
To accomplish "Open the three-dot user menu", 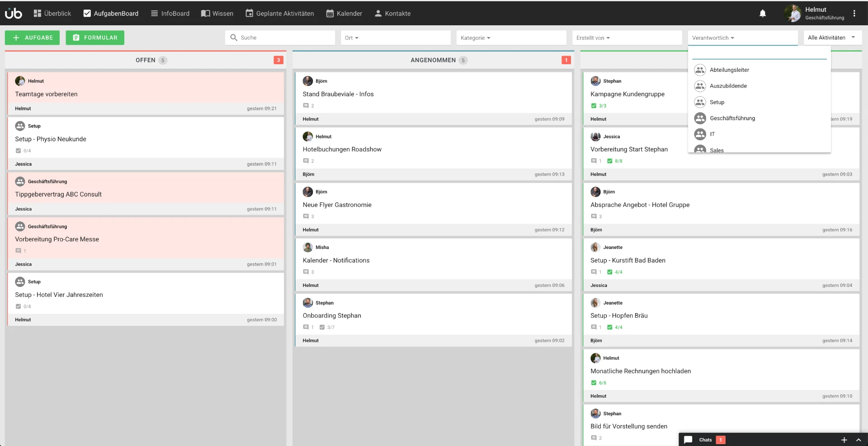I will (x=854, y=14).
